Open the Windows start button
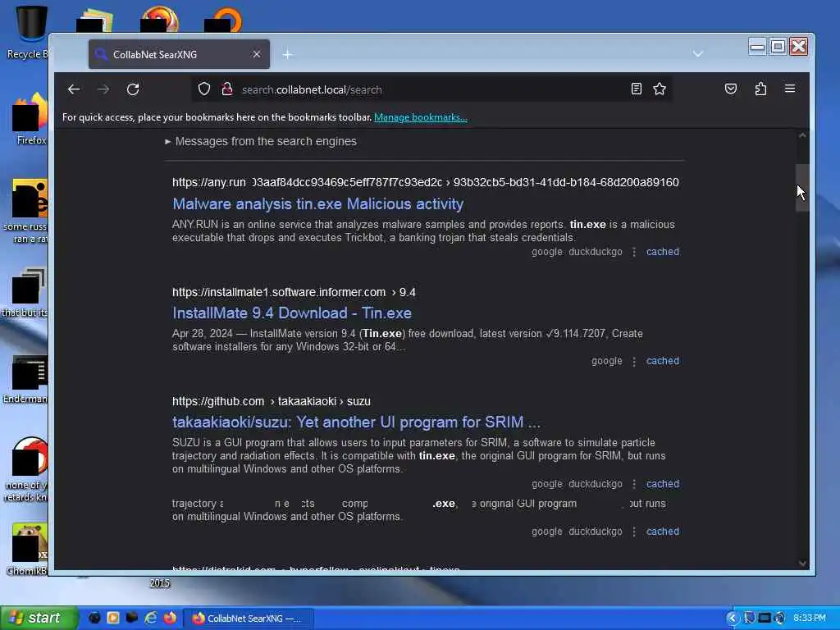840x630 pixels. coord(39,618)
